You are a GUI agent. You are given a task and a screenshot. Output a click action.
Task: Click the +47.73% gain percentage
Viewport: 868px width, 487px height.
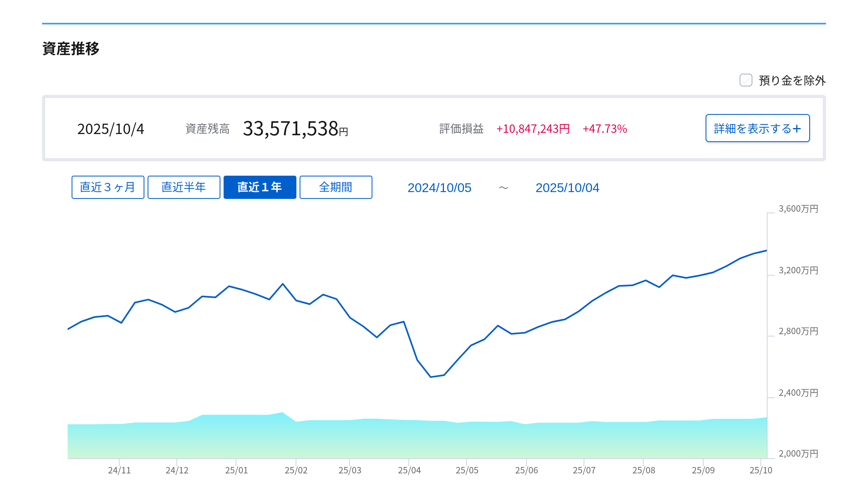[604, 129]
